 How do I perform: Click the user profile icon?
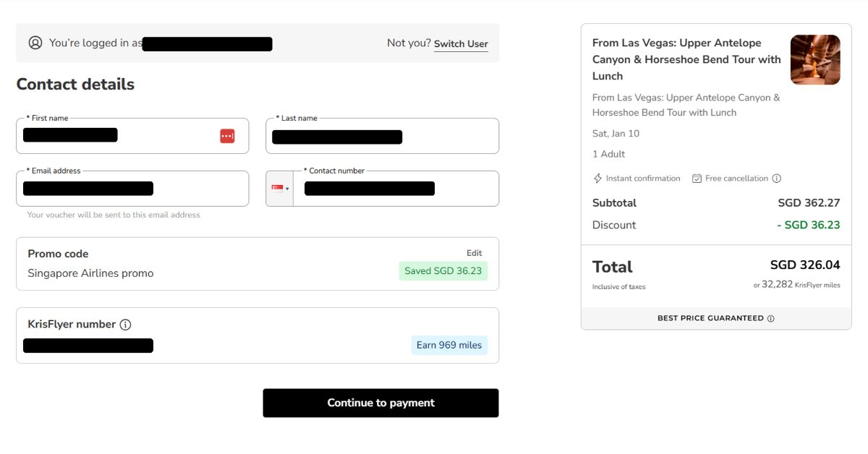[x=35, y=43]
